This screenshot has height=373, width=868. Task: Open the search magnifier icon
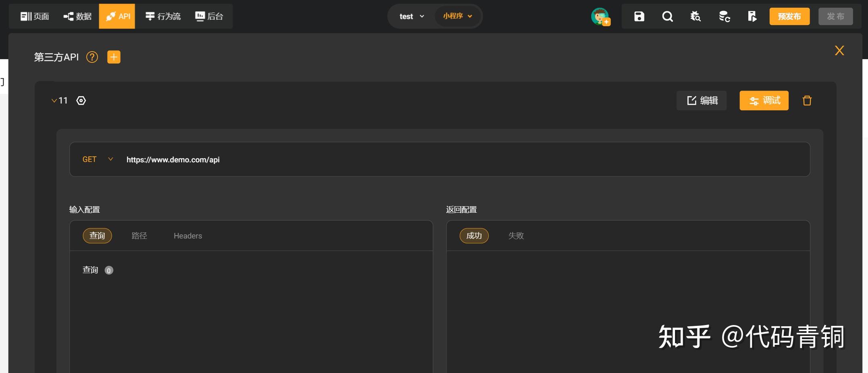pyautogui.click(x=667, y=17)
